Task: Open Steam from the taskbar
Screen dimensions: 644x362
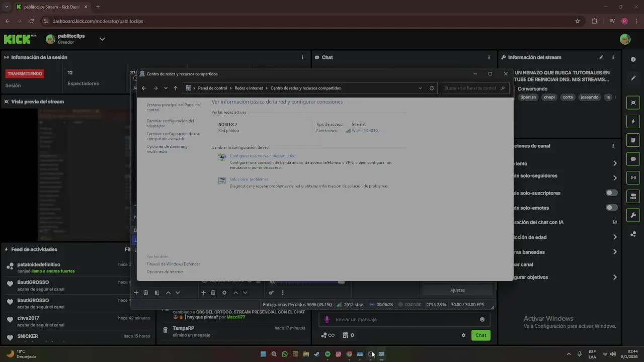Action: click(316, 354)
